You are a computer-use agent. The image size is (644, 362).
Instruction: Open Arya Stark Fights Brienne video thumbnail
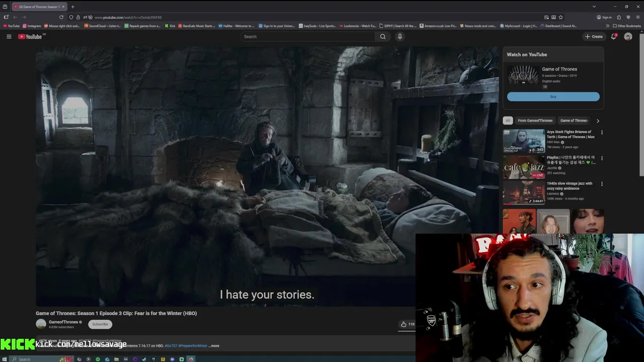[x=524, y=141]
